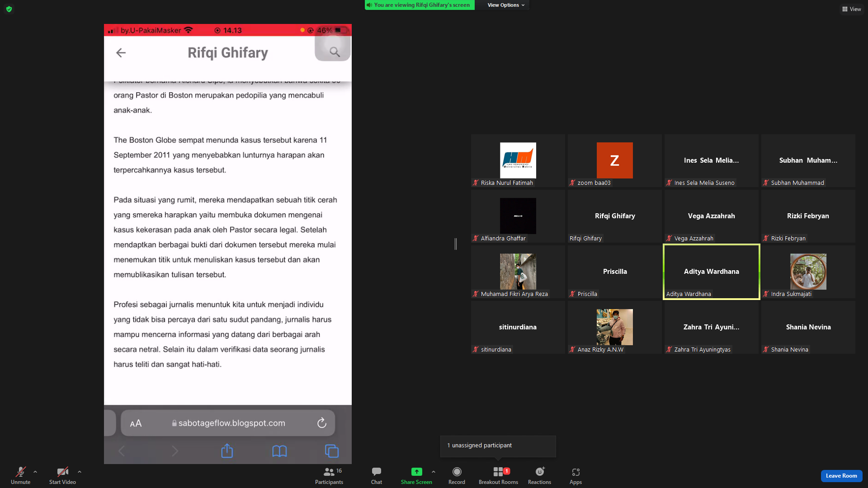Expand Share Screen options arrow
This screenshot has height=488, width=868.
click(434, 472)
